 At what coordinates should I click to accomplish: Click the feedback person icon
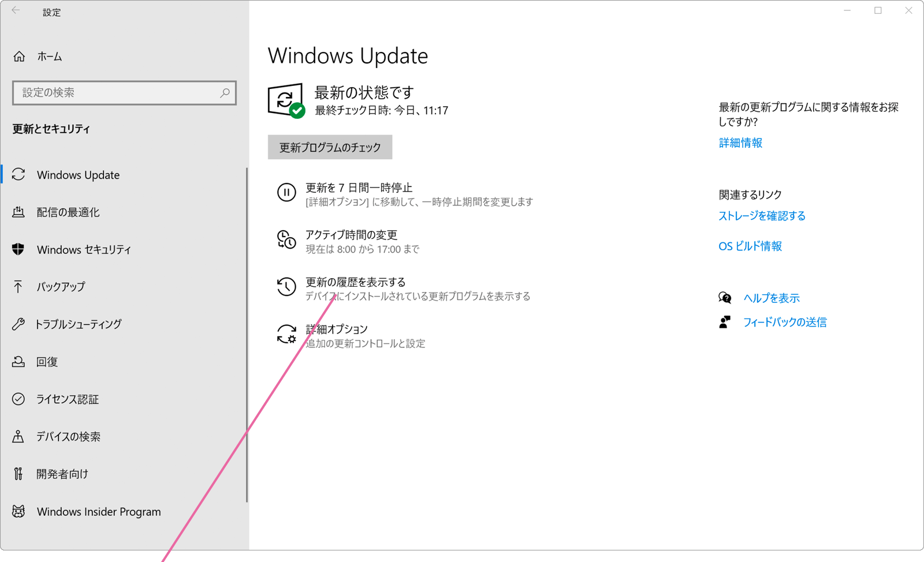725,322
